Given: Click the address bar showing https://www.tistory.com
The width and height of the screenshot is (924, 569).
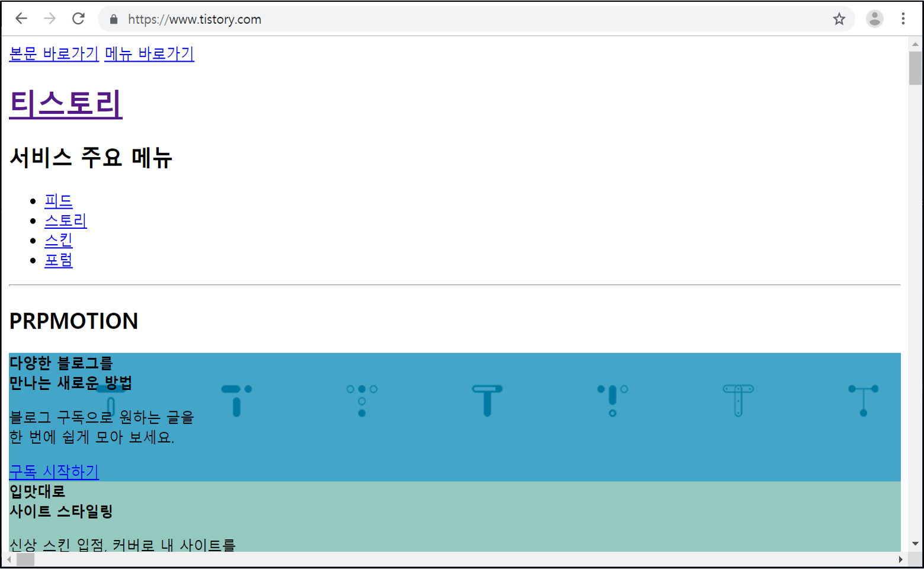Looking at the screenshot, I should click(x=476, y=19).
